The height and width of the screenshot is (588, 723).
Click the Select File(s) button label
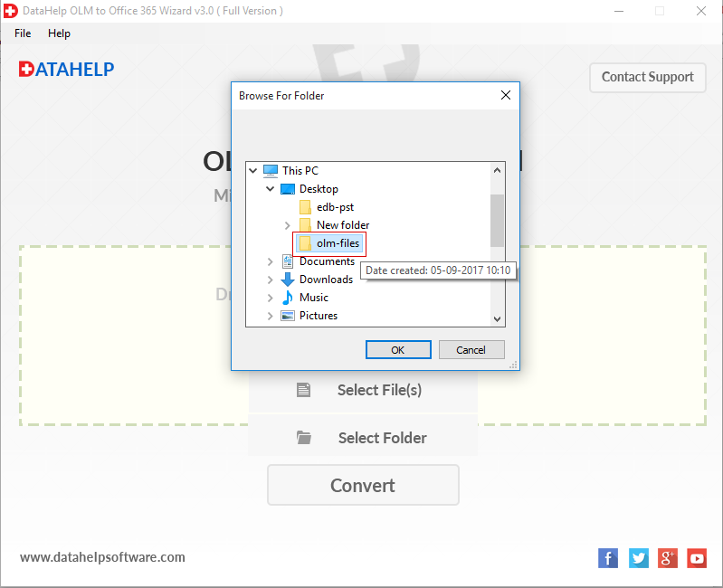[x=379, y=390]
